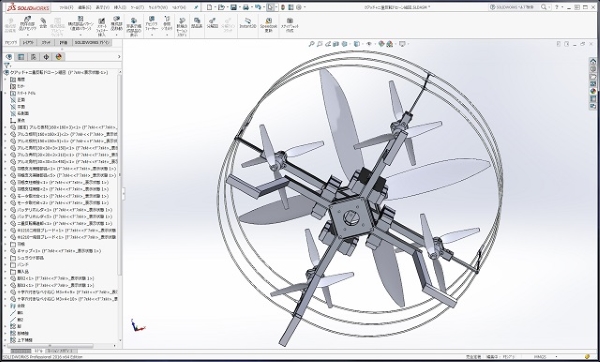Viewport: 600px width, 362px height.
Task: Click the Print icon in top toolbar
Action: 246,7
